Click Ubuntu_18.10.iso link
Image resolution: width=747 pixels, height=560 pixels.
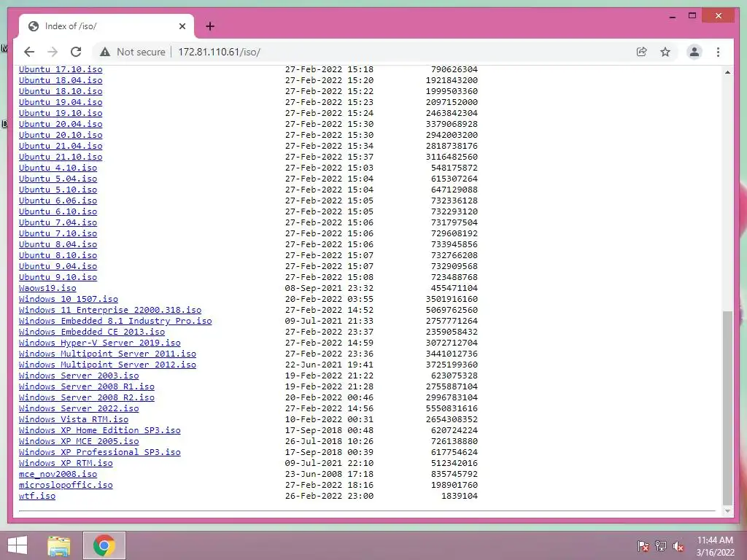click(x=61, y=91)
